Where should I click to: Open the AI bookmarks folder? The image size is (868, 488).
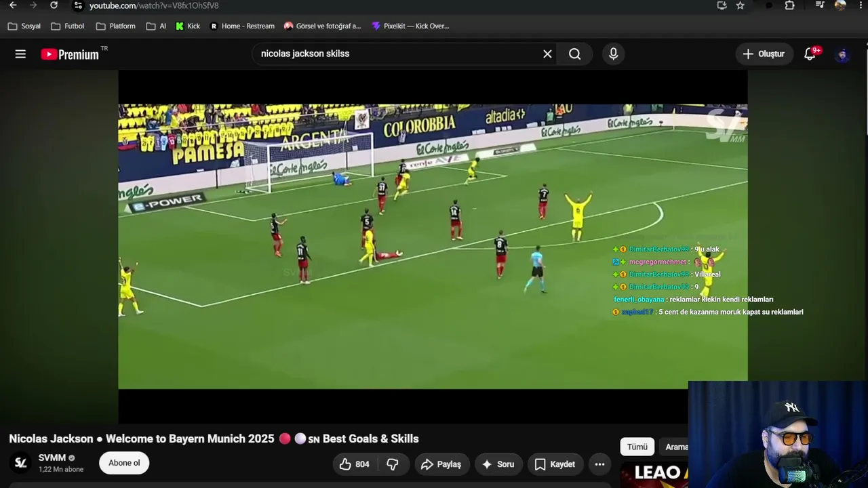156,26
